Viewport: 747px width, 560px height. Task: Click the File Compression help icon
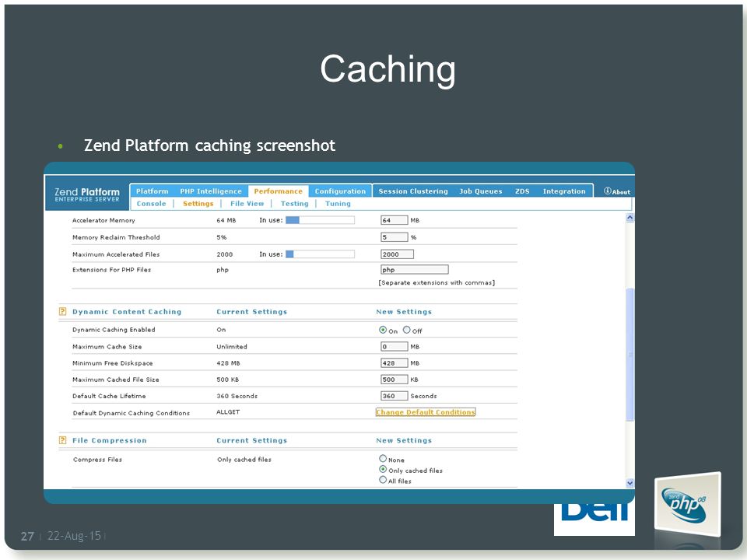click(x=62, y=440)
